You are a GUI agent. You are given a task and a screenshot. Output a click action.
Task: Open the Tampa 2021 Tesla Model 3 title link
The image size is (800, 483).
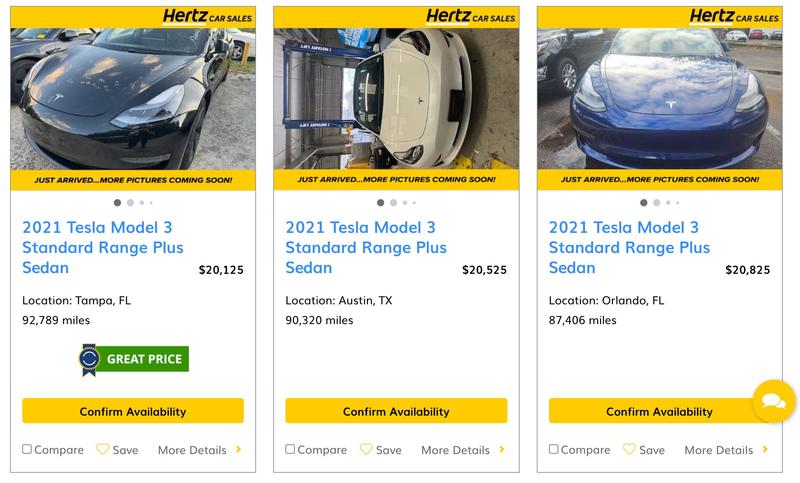click(103, 247)
